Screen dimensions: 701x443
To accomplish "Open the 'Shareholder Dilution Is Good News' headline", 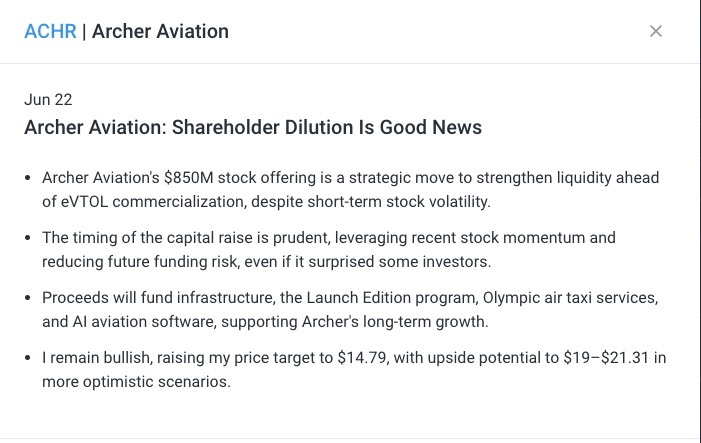I will click(253, 127).
